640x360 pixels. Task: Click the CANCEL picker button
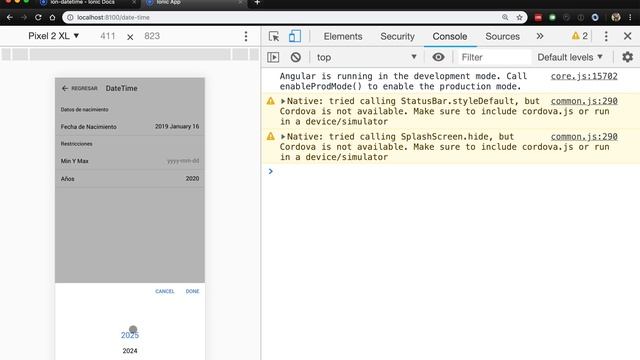click(164, 291)
